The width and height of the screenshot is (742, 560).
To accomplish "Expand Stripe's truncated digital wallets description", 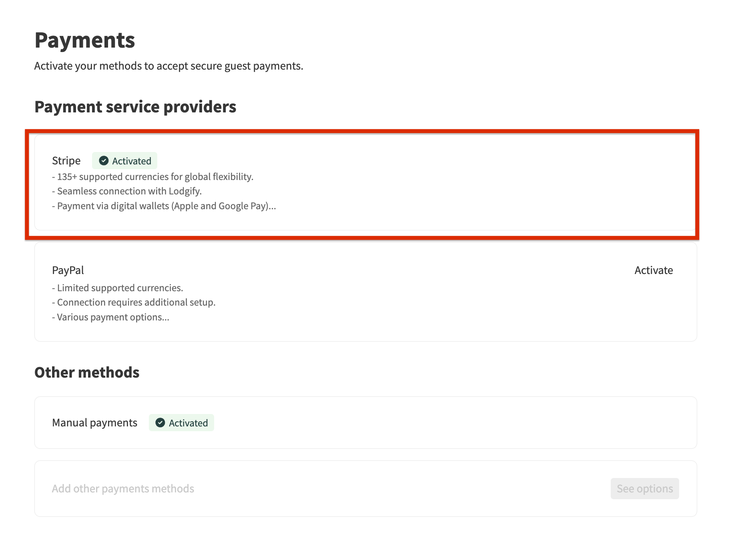I will tap(164, 206).
